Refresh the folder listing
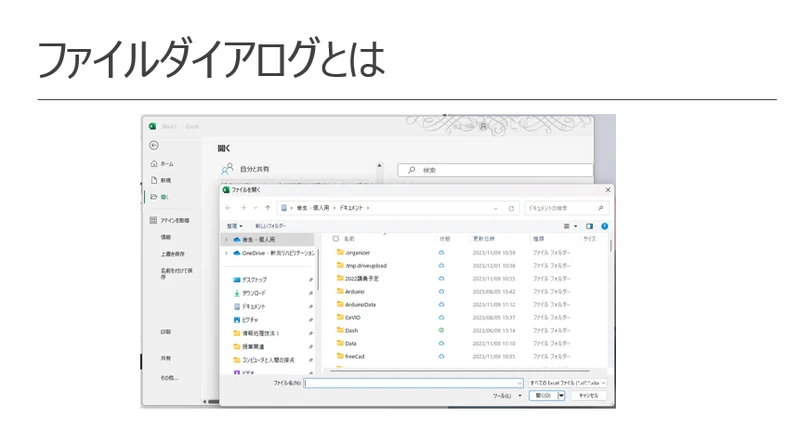The width and height of the screenshot is (800, 427). tap(511, 208)
